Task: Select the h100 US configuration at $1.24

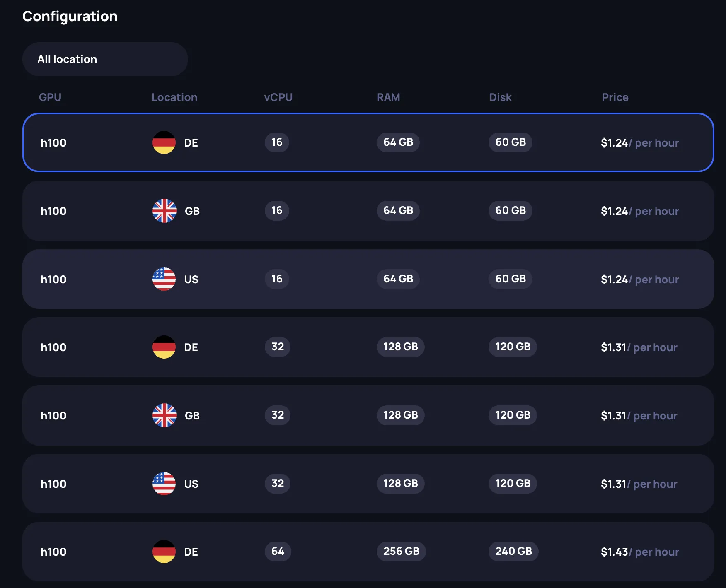Action: 365,279
